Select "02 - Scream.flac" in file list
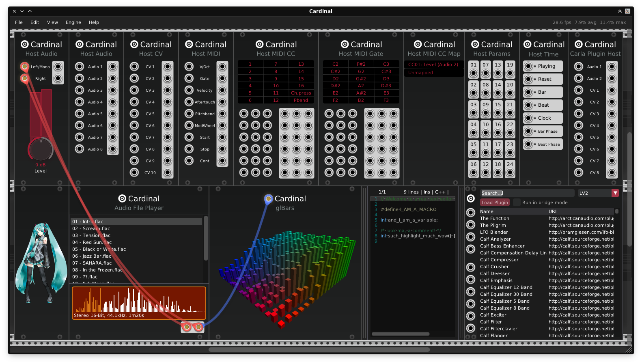The image size is (642, 364). pyautogui.click(x=136, y=228)
